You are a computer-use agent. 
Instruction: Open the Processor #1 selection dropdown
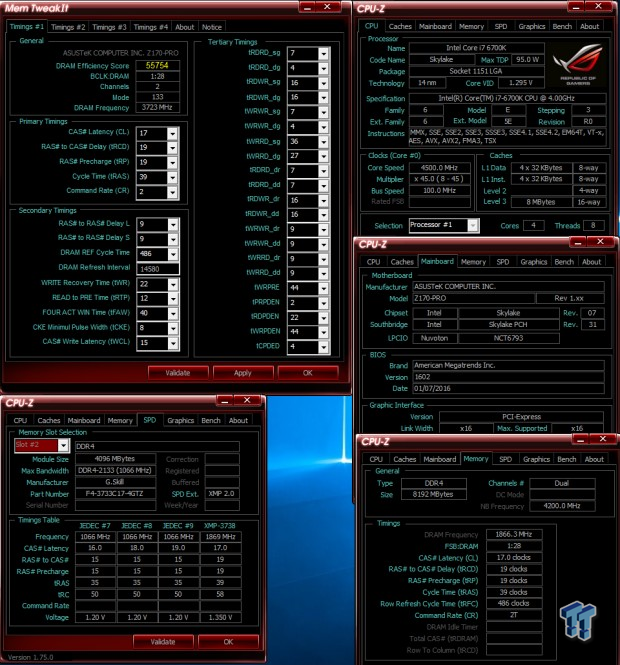click(x=473, y=225)
